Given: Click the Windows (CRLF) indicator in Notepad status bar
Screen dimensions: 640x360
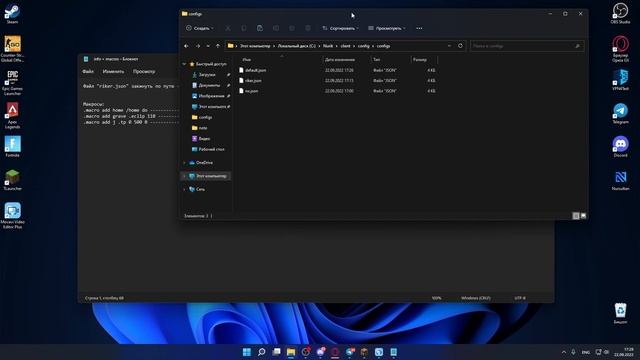Looking at the screenshot, I should click(x=476, y=298).
